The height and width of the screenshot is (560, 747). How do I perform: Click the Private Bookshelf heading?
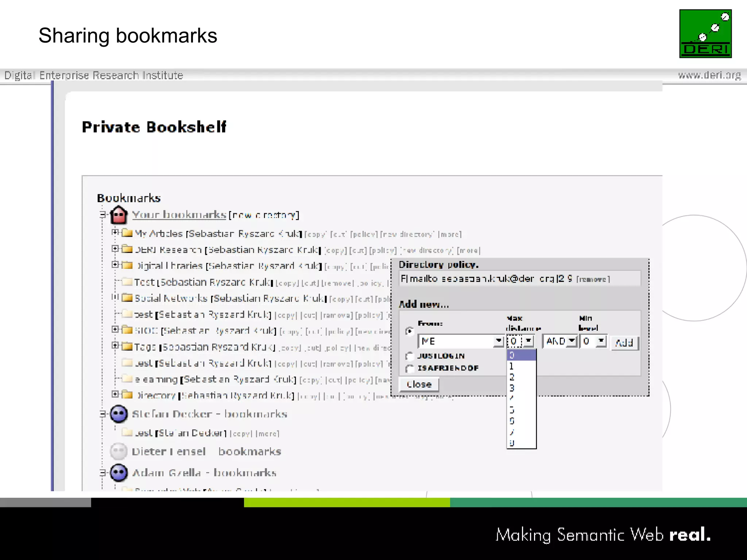click(x=154, y=127)
